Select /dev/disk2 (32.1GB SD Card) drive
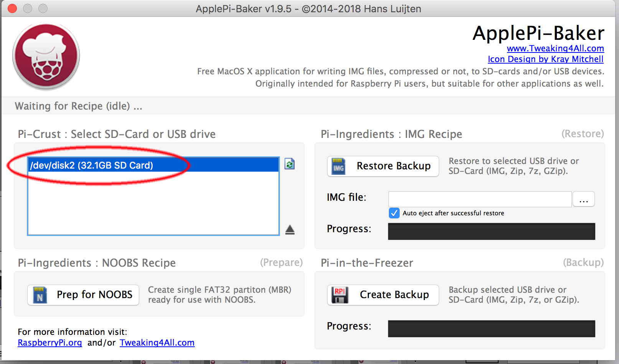The width and height of the screenshot is (619, 364). (153, 165)
